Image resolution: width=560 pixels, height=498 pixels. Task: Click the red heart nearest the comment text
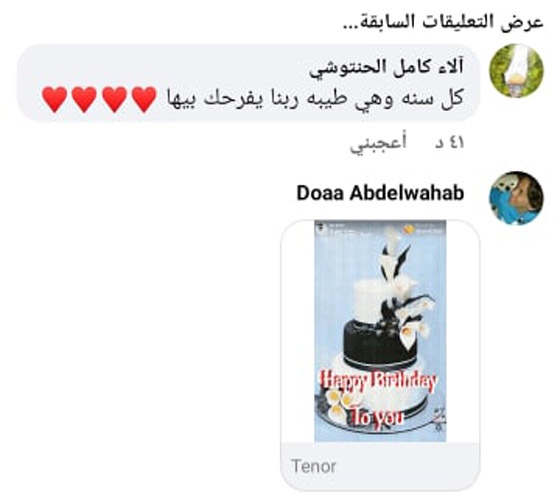[x=144, y=99]
